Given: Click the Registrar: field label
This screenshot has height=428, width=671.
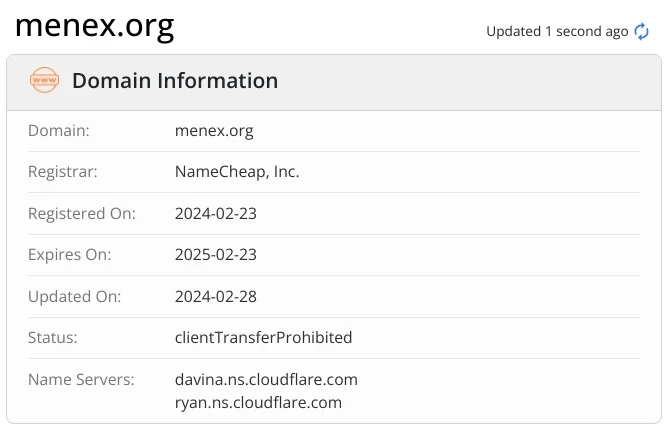Looking at the screenshot, I should 63,172.
